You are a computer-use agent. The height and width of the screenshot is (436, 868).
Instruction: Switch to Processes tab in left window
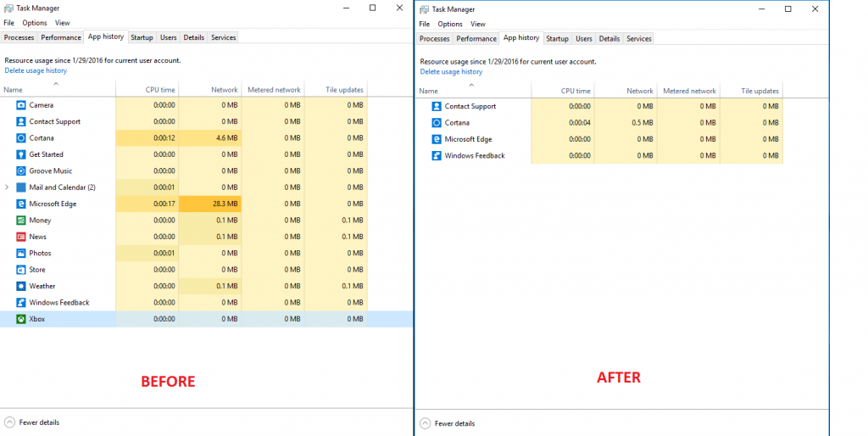coord(19,37)
